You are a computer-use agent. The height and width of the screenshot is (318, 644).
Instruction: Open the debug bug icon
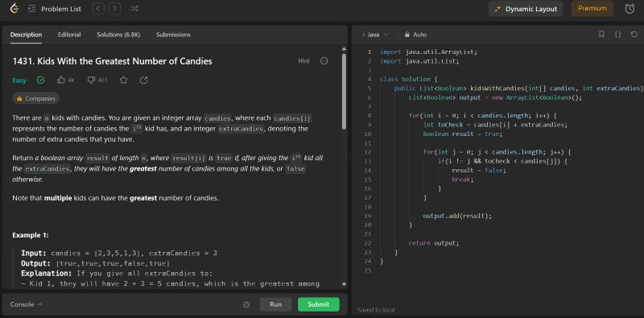click(246, 304)
